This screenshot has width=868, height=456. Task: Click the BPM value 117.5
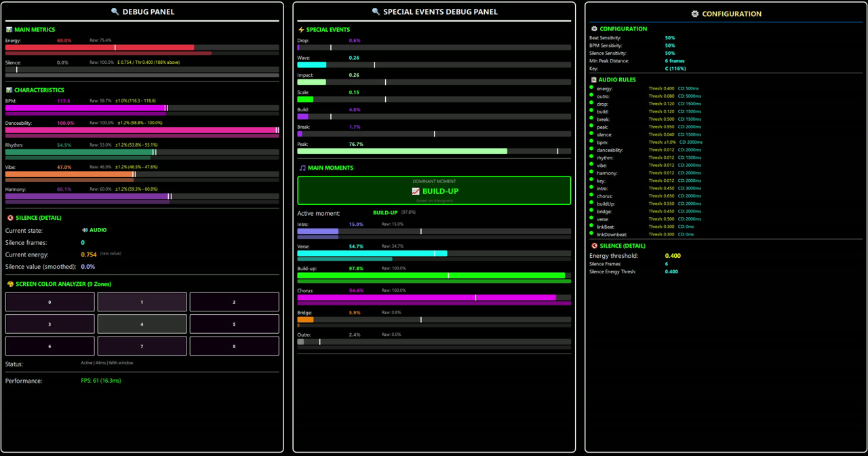(x=64, y=101)
